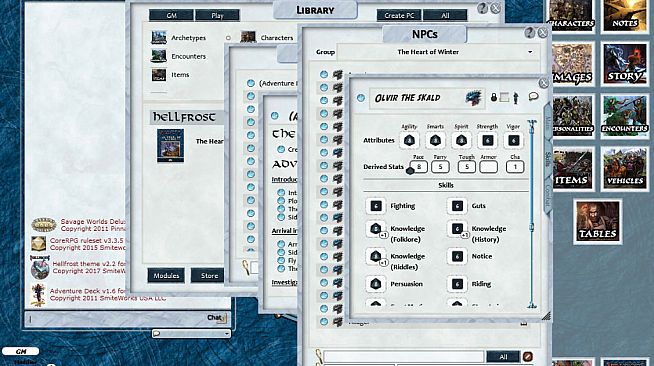Viewport: 654px width, 366px height.
Task: Roll the Notice skill die
Action: point(457,256)
